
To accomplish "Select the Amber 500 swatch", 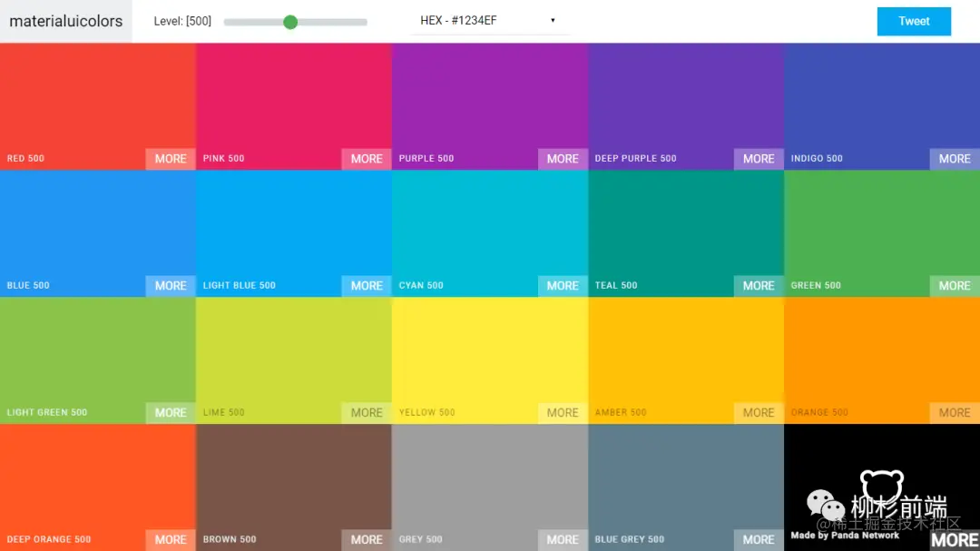I will 686,360.
